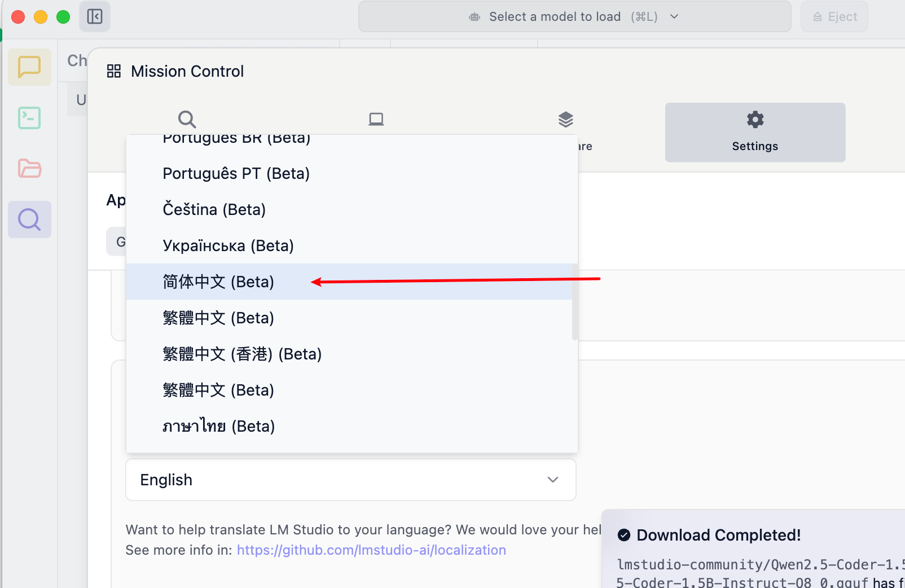Open the lmstudio-ai localization GitHub link
The height and width of the screenshot is (588, 905).
click(371, 550)
